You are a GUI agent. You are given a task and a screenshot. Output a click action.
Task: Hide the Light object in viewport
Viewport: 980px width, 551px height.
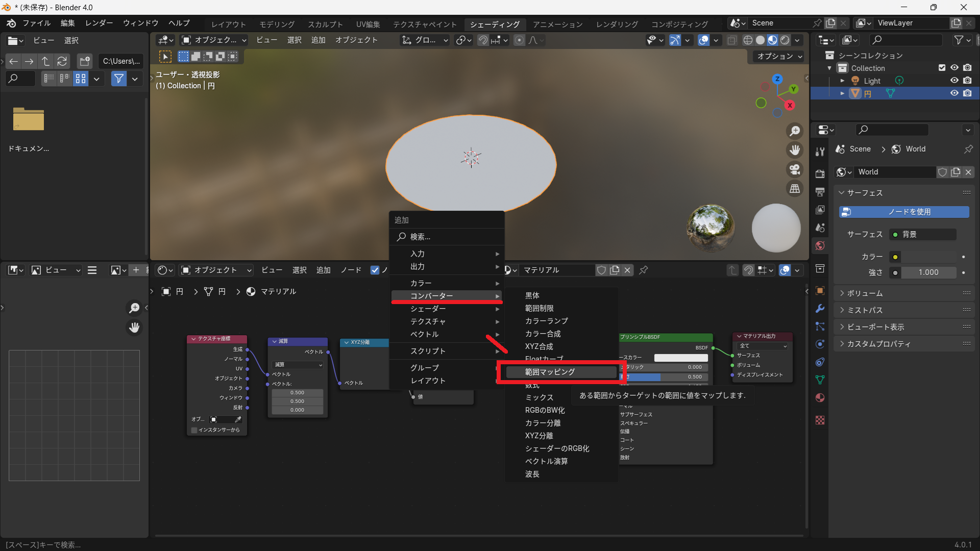[954, 81]
